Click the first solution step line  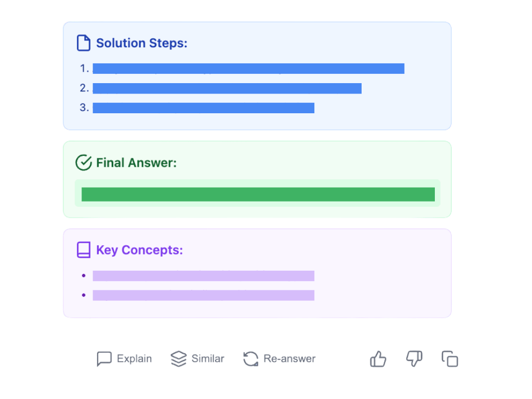point(248,69)
